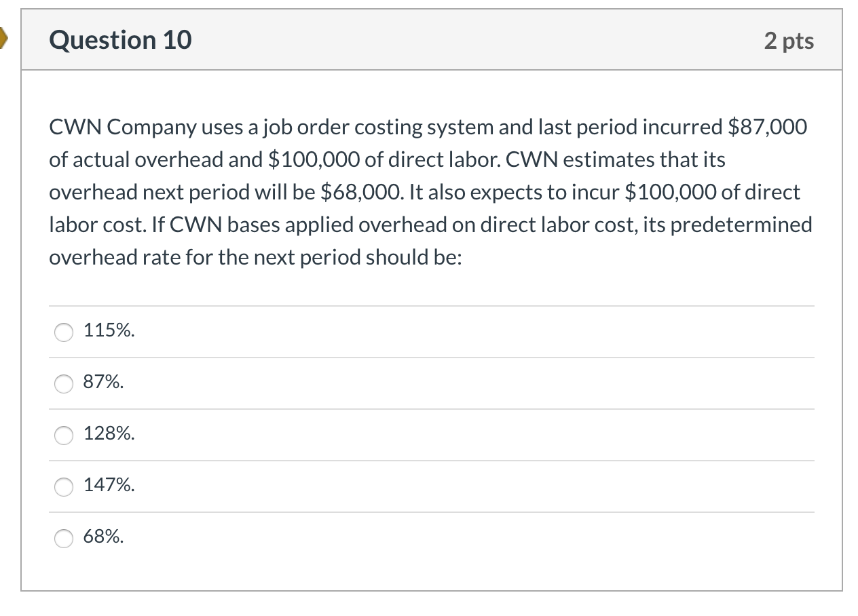
Task: Click the 128% answer label text
Action: [109, 434]
